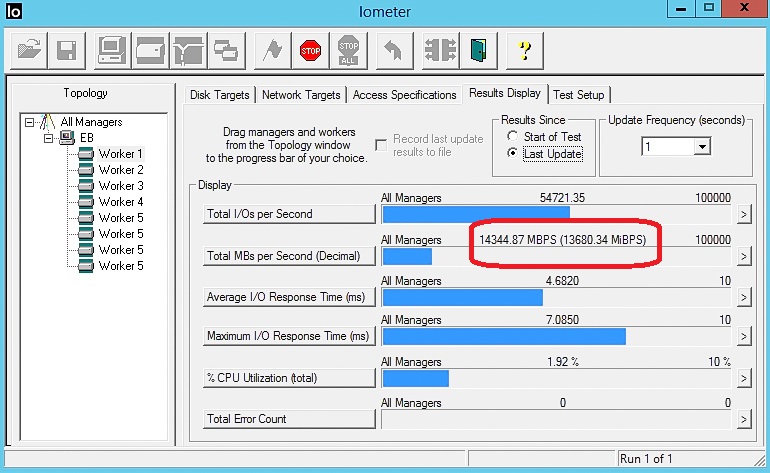Click the Iometer title bar logo
This screenshot has width=770, height=473.
coord(13,10)
